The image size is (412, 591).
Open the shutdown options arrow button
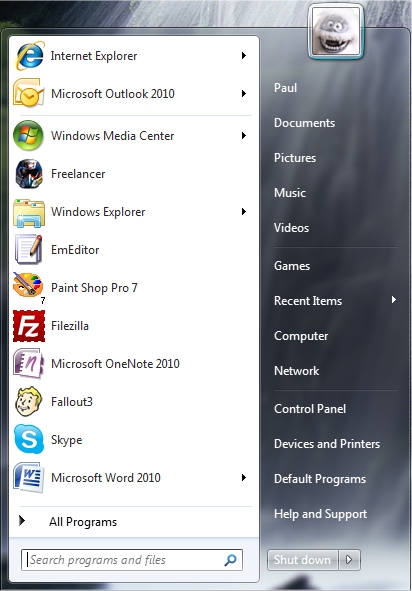(x=349, y=560)
